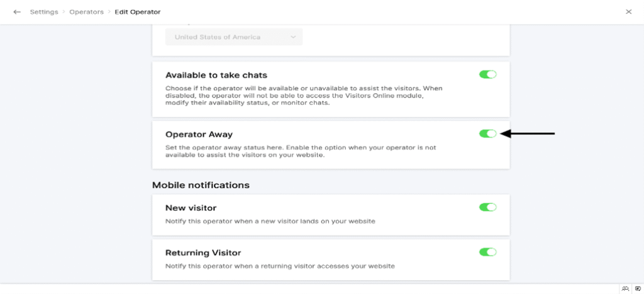Disable the Available to take chats toggle
Viewport: 644px width, 294px height.
[x=487, y=74]
